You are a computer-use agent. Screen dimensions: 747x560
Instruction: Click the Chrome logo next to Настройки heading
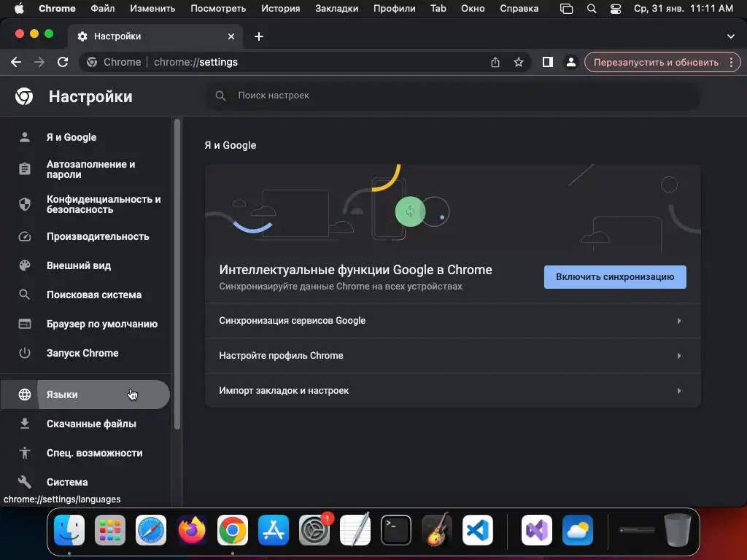24,97
